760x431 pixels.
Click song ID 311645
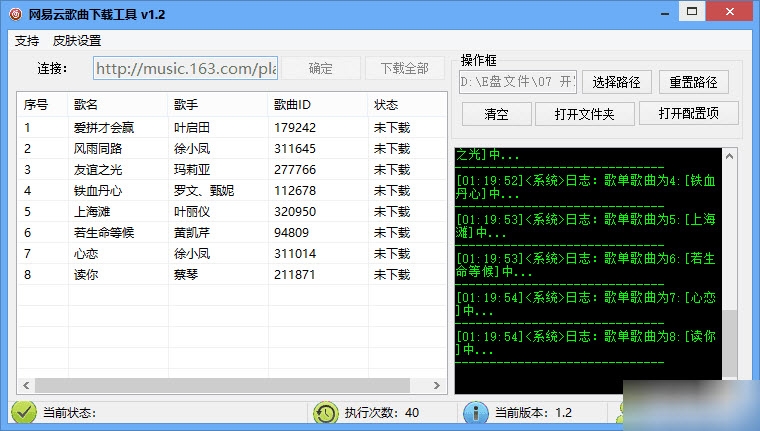(x=295, y=148)
